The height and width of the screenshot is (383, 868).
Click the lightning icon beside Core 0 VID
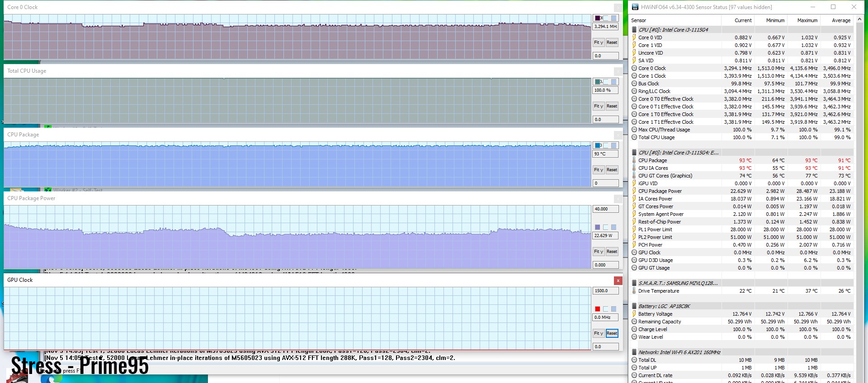pos(634,37)
